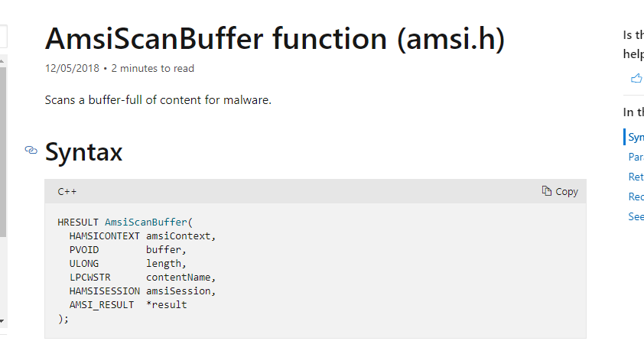The image size is (644, 354).
Task: Click the HAMSICONTEXT amsiContext parameter line
Action: (142, 236)
